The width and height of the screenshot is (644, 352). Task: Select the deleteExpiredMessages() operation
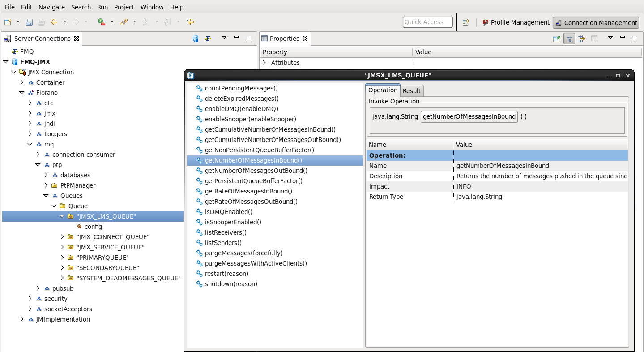coord(242,99)
